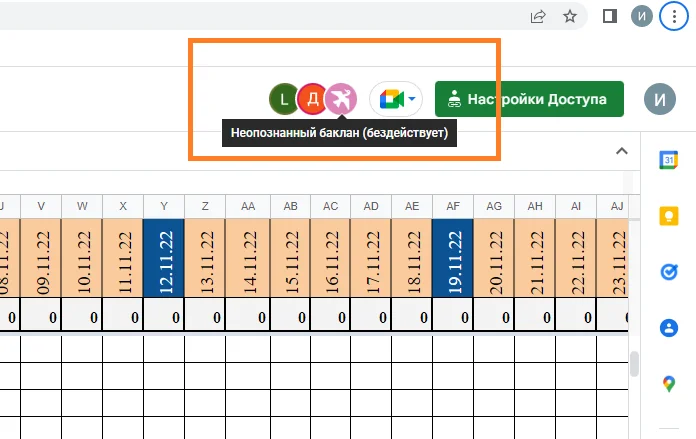Select column AC header

(330, 206)
